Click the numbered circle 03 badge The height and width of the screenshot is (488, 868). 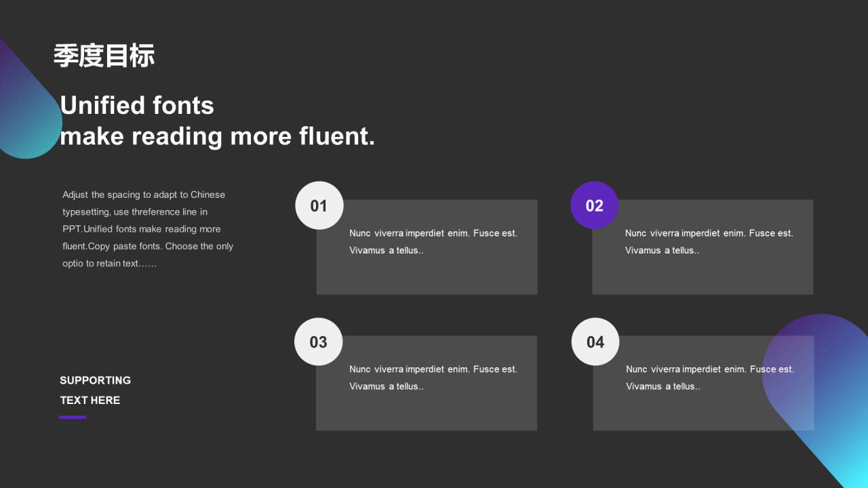coord(319,342)
